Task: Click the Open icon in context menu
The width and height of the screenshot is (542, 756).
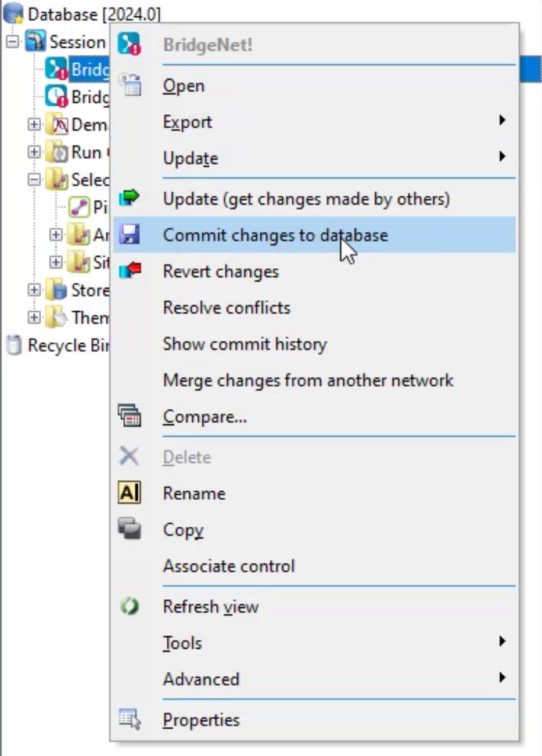Action: coord(130,85)
